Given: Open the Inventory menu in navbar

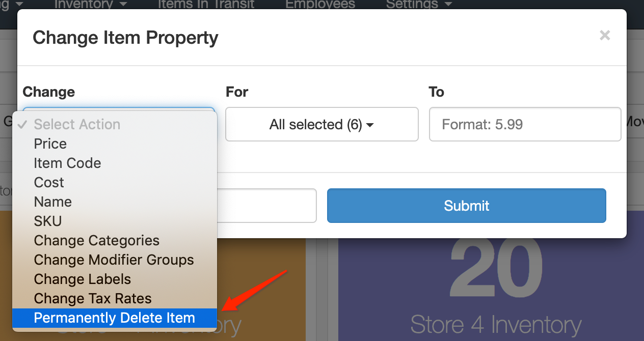Looking at the screenshot, I should pos(91,5).
